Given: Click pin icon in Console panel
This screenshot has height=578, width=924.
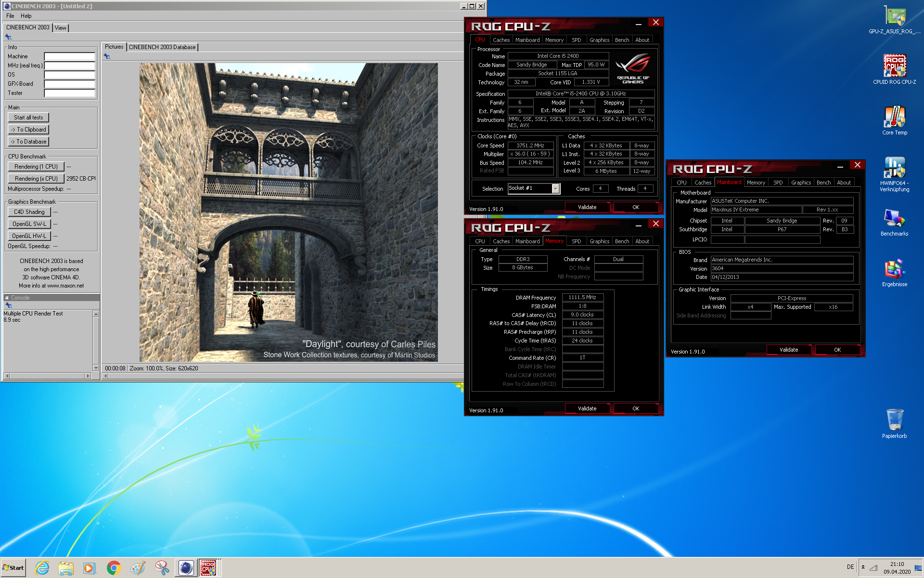Looking at the screenshot, I should click(8, 305).
